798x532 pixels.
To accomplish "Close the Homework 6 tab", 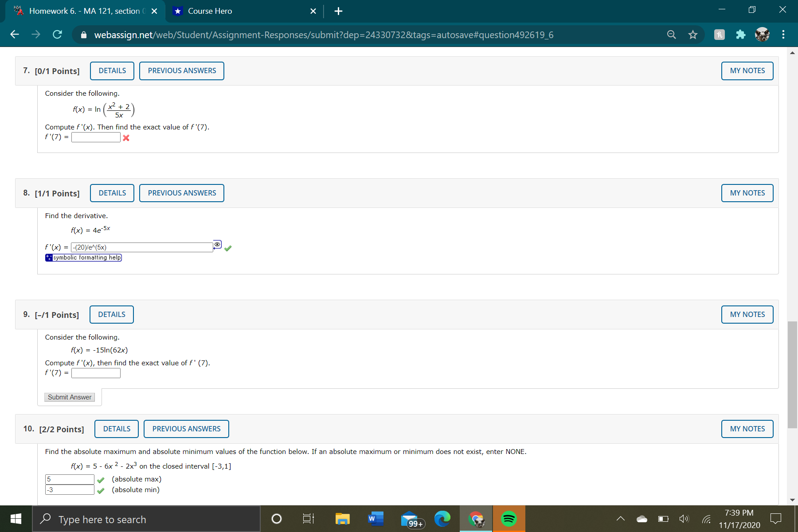I will click(x=154, y=11).
